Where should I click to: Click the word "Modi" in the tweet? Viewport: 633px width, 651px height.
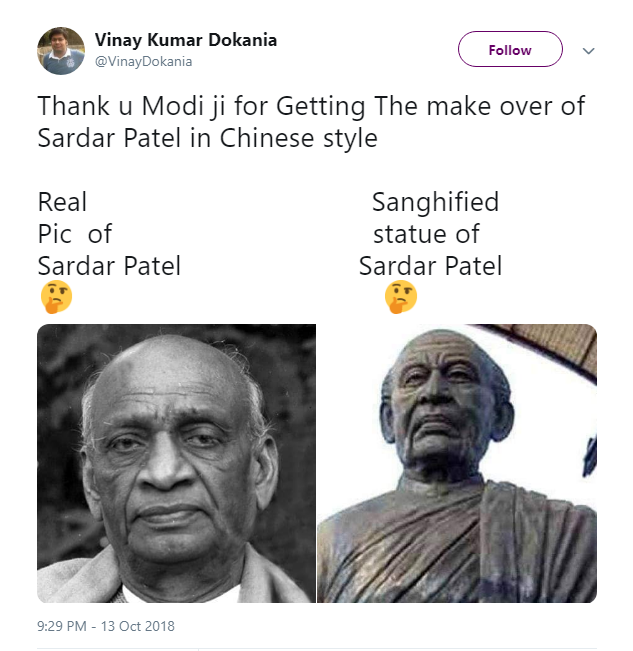(x=173, y=106)
